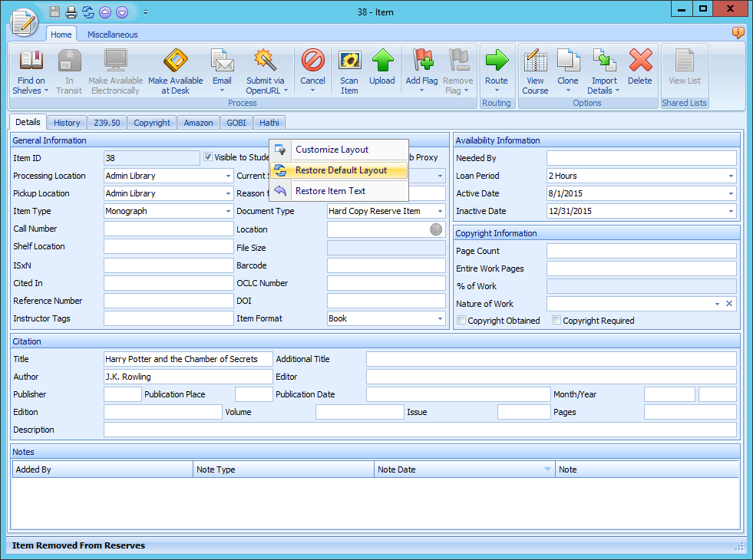Expand the Item Type dropdown
This screenshot has height=560, width=753.
(228, 211)
